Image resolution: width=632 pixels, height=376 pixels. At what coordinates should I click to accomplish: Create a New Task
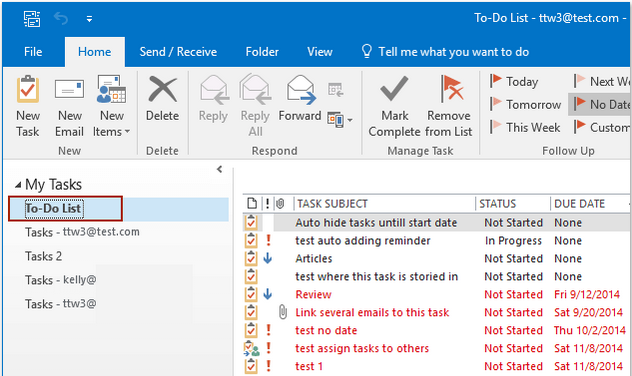[x=28, y=106]
